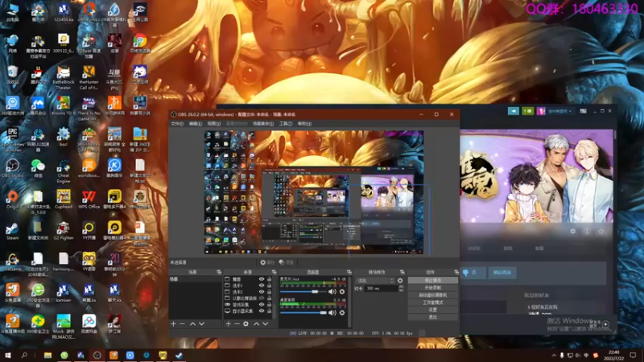Open the 视图(V) menu in OBS
The image size is (644, 362).
(x=214, y=124)
